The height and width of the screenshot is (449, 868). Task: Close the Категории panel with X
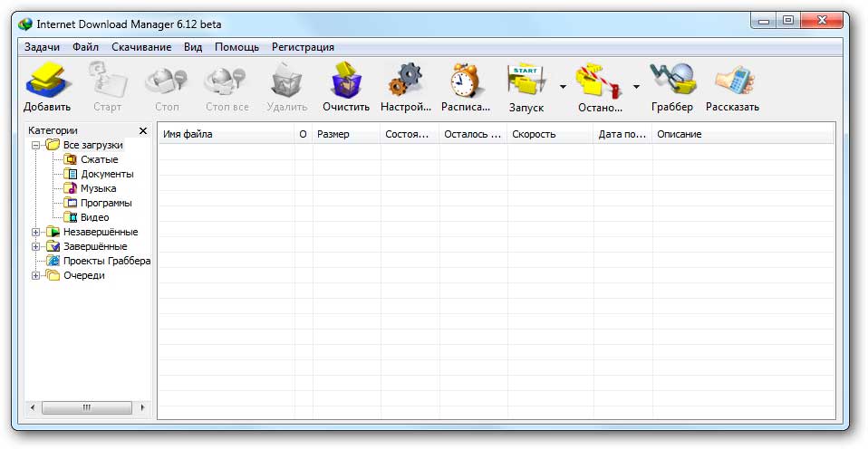143,131
